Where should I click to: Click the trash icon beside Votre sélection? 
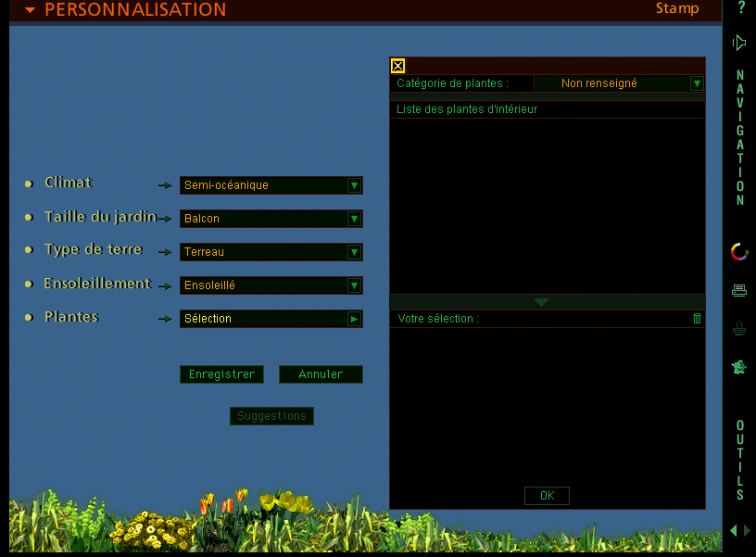698,318
